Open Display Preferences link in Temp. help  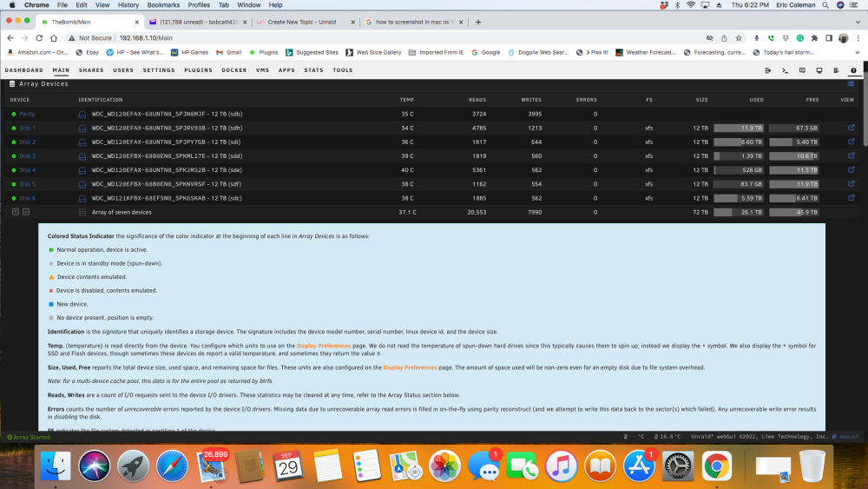(324, 346)
